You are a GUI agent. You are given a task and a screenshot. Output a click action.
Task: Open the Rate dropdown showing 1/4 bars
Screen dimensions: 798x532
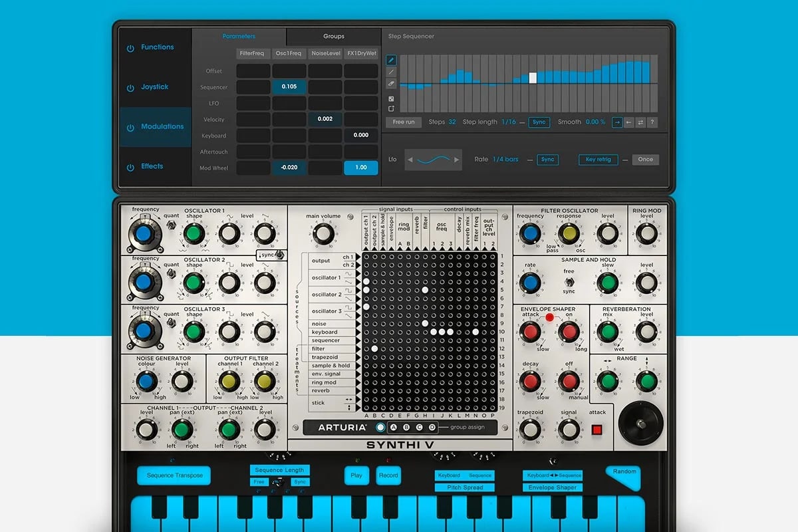[x=504, y=160]
